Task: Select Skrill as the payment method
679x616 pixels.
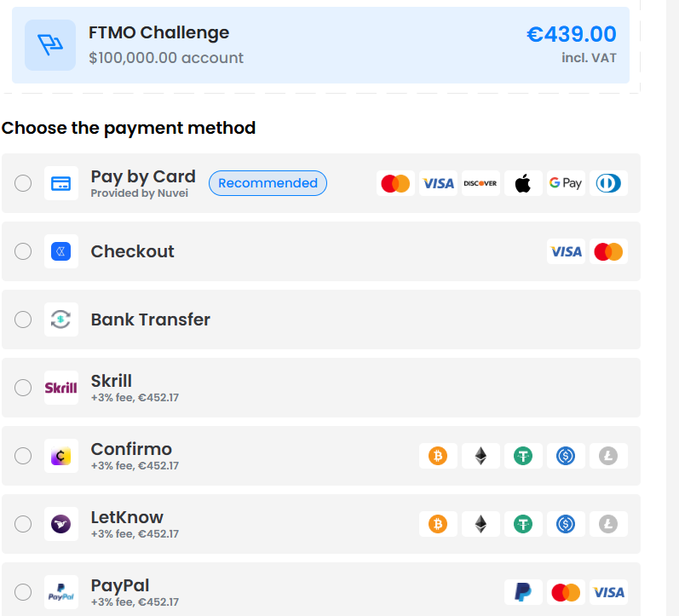Action: tap(23, 388)
